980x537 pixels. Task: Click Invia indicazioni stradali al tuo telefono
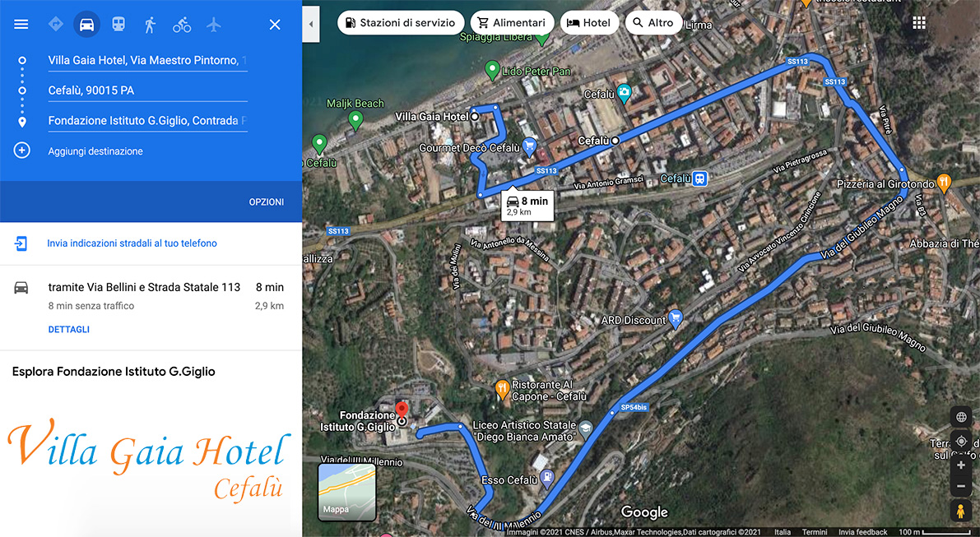132,243
